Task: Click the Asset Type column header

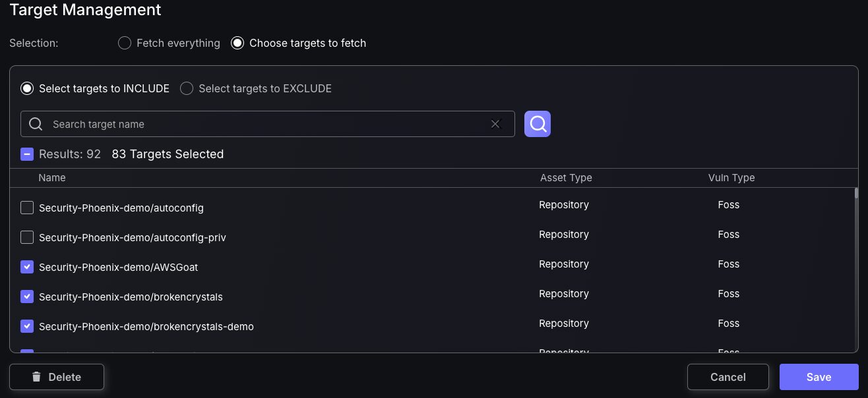Action: point(566,178)
